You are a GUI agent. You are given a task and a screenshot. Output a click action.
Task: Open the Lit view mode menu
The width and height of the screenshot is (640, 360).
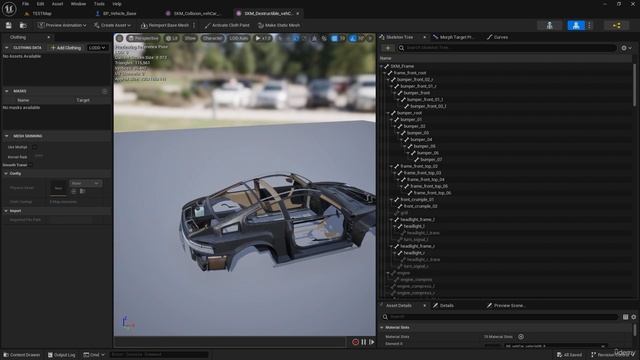[172, 38]
